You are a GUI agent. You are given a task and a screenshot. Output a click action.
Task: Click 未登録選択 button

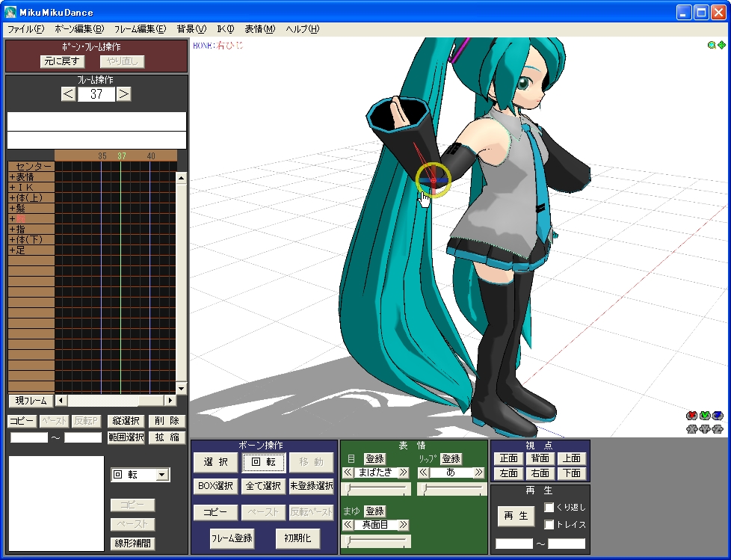[312, 486]
